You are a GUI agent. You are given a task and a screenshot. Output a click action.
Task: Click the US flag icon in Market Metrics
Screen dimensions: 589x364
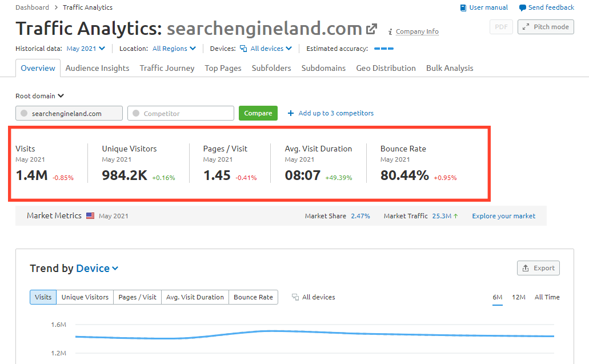click(90, 215)
